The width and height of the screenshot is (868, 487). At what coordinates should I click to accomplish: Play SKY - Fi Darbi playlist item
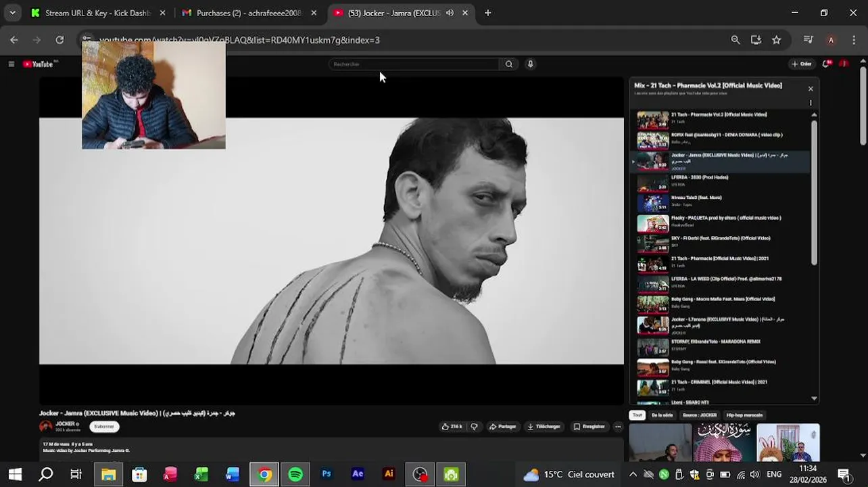(720, 243)
